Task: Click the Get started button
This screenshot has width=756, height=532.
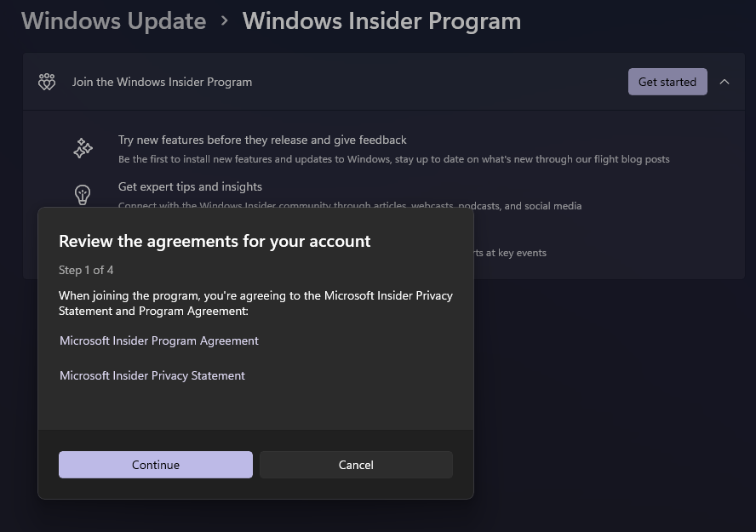Action: click(667, 82)
